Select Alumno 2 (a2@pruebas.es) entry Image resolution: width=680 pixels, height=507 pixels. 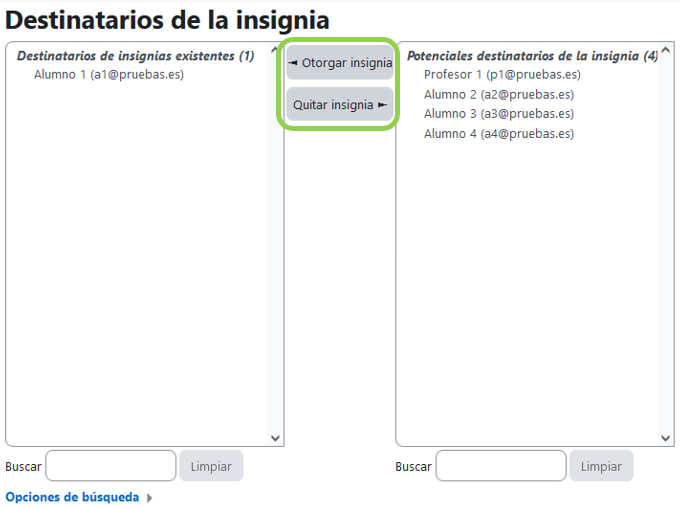[x=498, y=95]
